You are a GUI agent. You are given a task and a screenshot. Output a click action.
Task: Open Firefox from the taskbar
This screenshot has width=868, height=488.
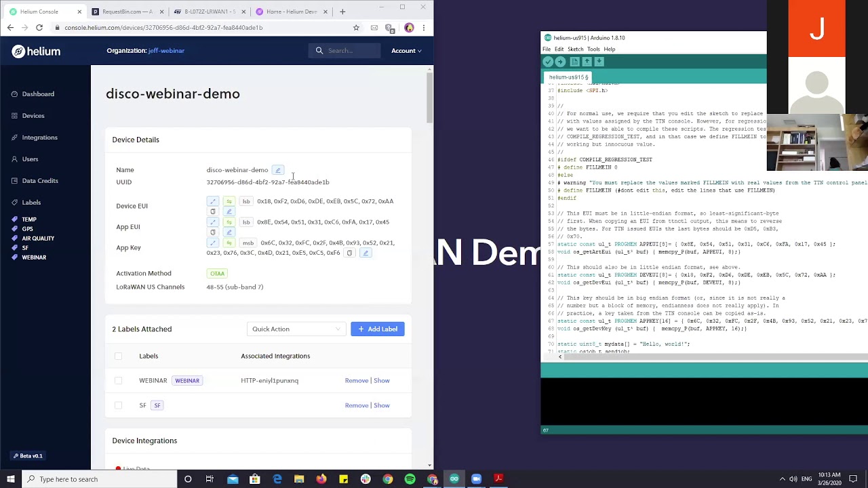tap(321, 479)
